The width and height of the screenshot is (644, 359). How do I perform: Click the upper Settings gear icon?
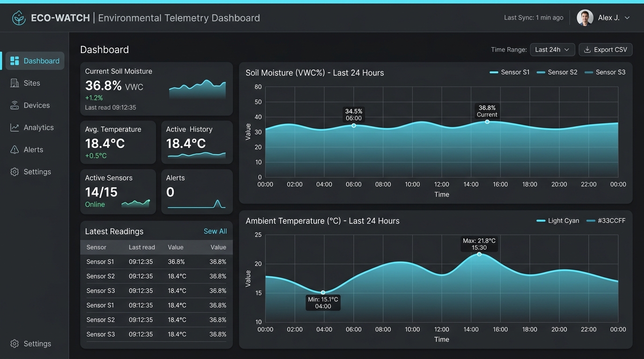point(15,172)
